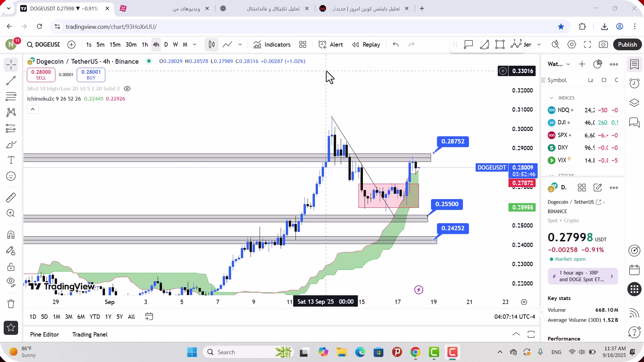Set date range to 3M
Viewport: 644px width, 362px height.
pos(69,317)
